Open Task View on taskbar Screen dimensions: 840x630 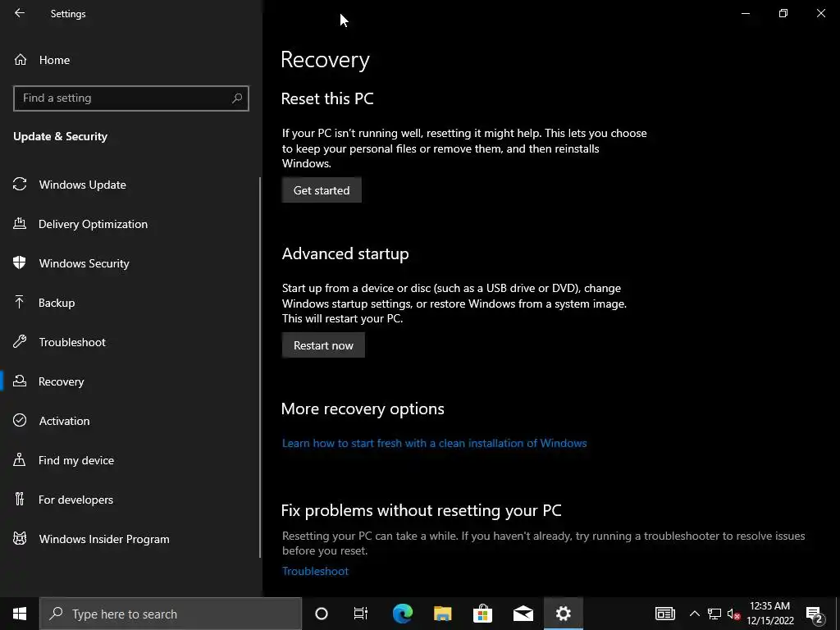tap(361, 614)
